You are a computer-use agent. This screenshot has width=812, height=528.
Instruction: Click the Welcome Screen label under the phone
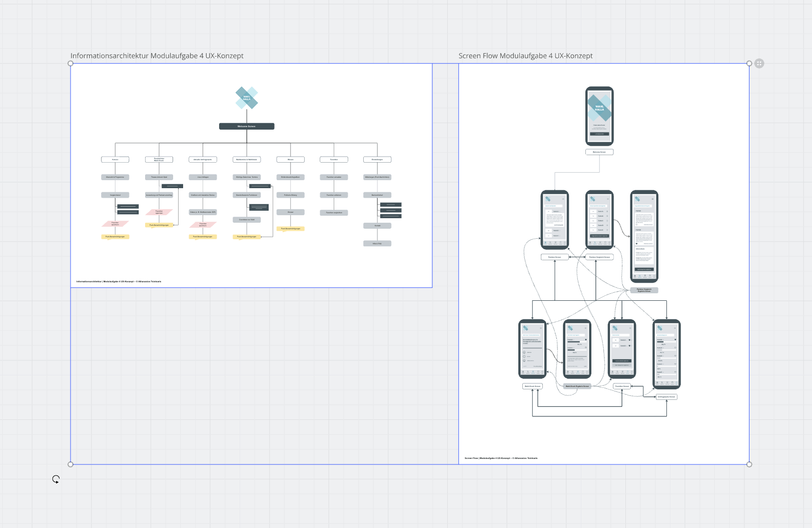tap(599, 152)
